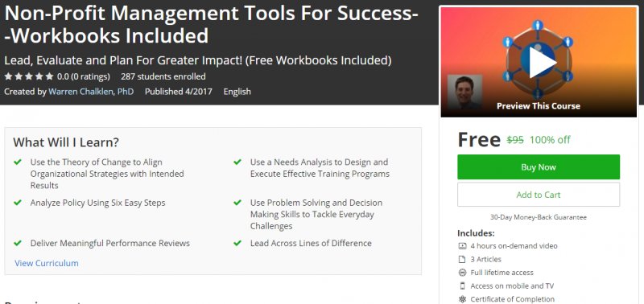
Task: Click the 0.0 (0 ratings) text
Action: (84, 76)
